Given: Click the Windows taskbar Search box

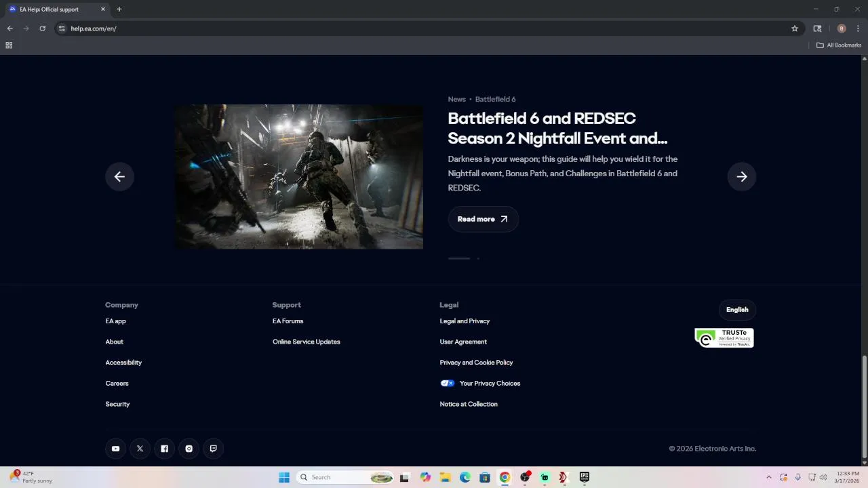Looking at the screenshot, I should (x=346, y=477).
